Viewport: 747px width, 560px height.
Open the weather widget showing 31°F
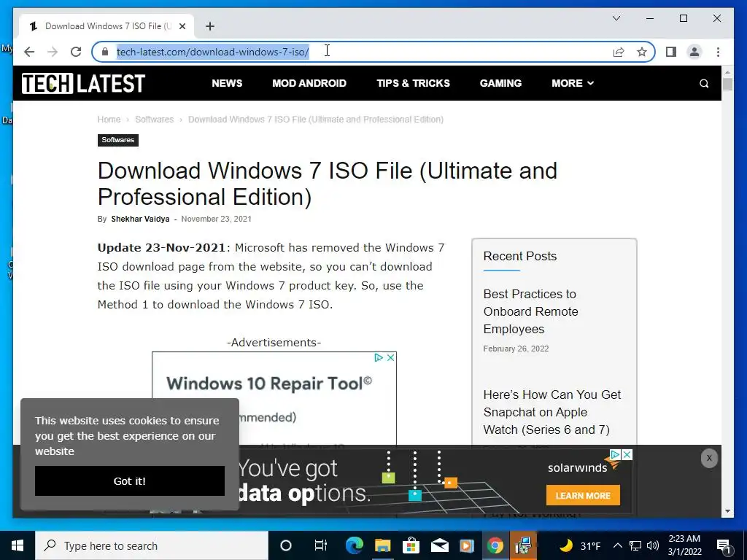point(580,545)
